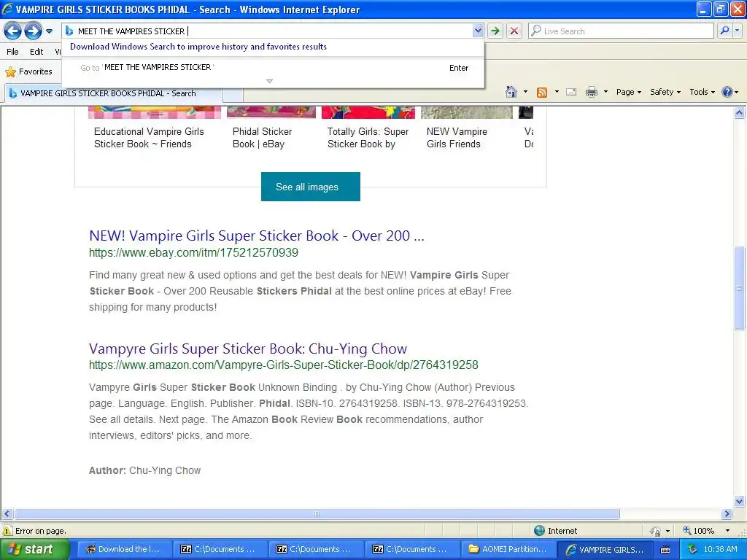Click the Protected Mode status icon

[656, 531]
